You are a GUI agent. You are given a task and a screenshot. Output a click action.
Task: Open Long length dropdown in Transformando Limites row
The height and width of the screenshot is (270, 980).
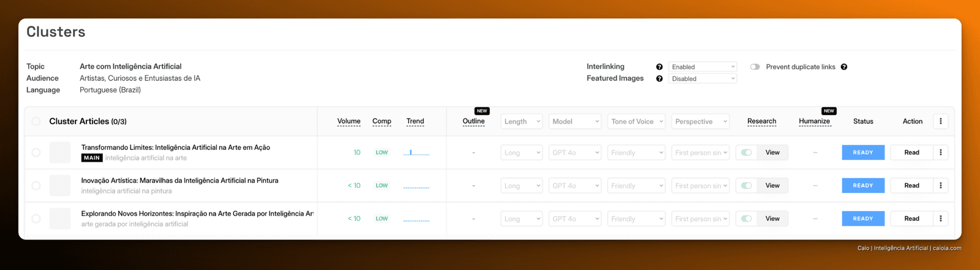[x=522, y=152]
